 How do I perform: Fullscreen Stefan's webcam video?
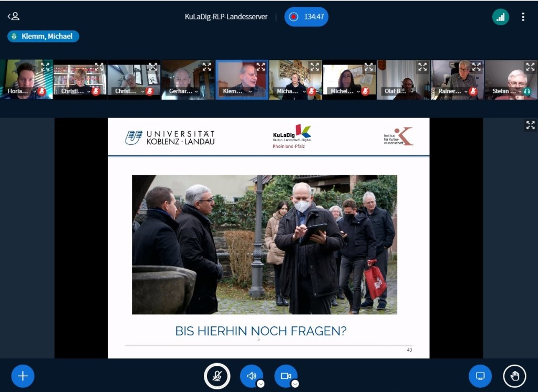pyautogui.click(x=530, y=67)
